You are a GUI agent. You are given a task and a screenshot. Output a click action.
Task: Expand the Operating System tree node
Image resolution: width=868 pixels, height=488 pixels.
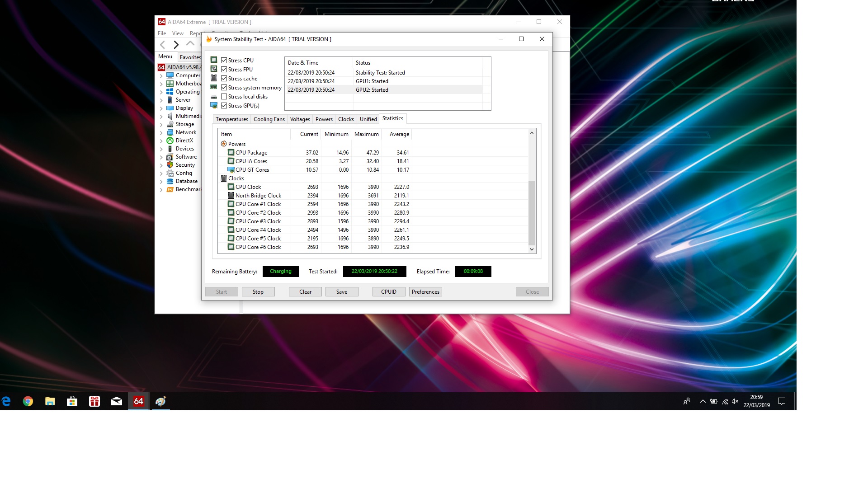(x=161, y=92)
